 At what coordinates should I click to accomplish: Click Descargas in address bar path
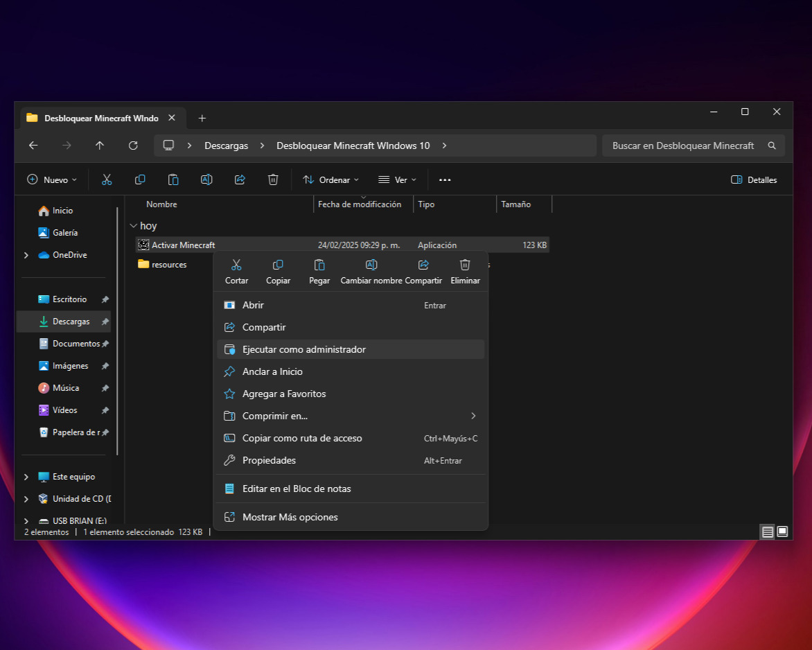point(227,146)
